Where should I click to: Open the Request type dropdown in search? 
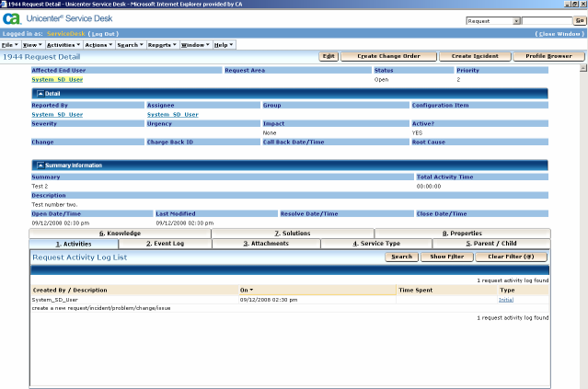click(493, 20)
